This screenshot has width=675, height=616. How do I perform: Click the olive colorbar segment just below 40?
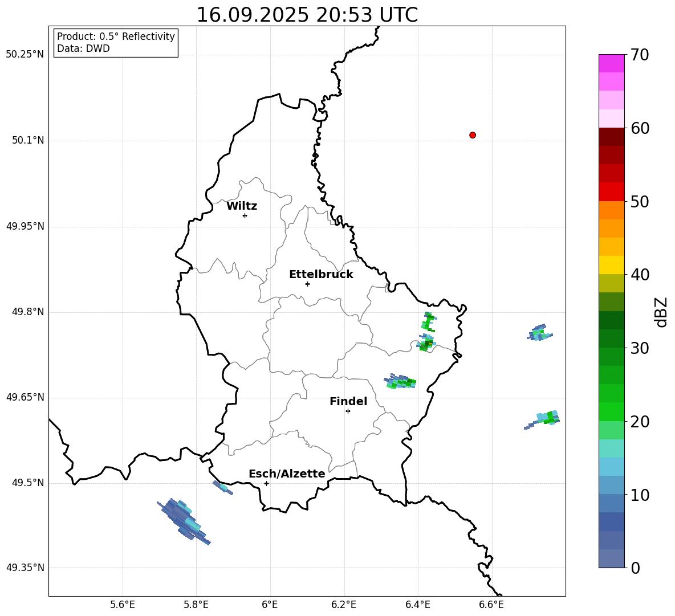coord(612,283)
